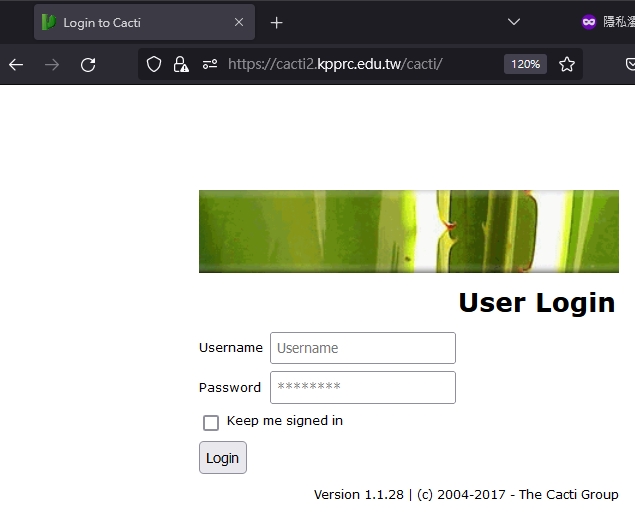
Task: Click the 'Password' field label
Action: [x=230, y=388]
